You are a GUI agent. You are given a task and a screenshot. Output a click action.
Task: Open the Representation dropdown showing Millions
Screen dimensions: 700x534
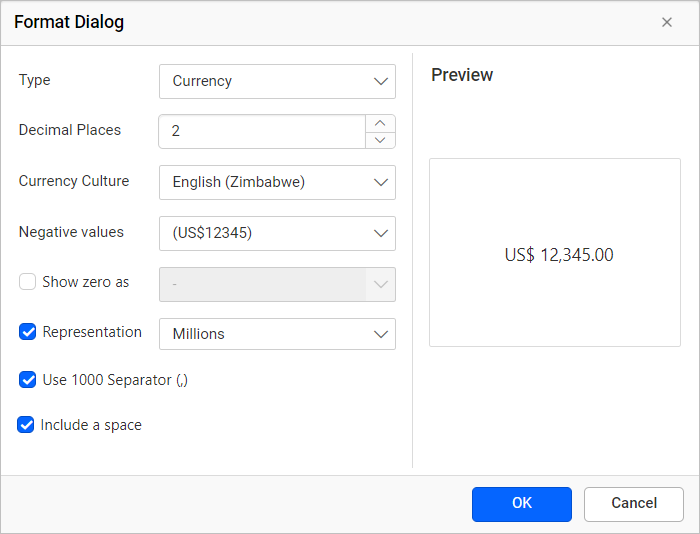[x=277, y=334]
